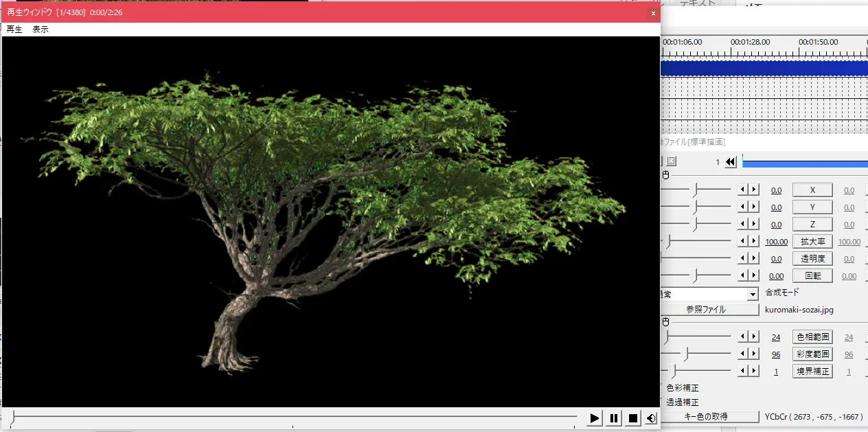Pause the video playback
This screenshot has height=432, width=868.
[614, 418]
